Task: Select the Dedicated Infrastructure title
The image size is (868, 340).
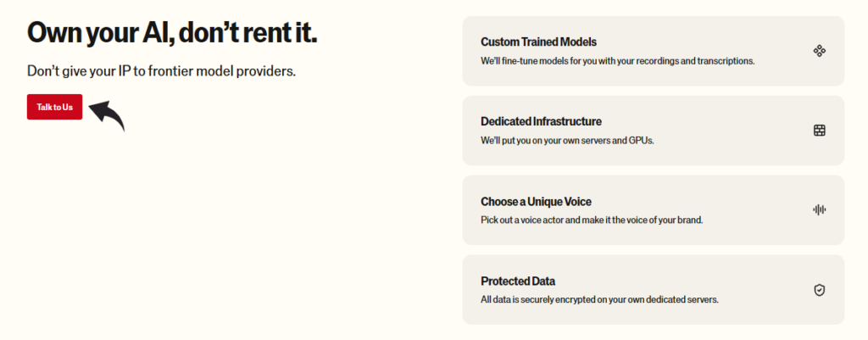Action: click(541, 121)
